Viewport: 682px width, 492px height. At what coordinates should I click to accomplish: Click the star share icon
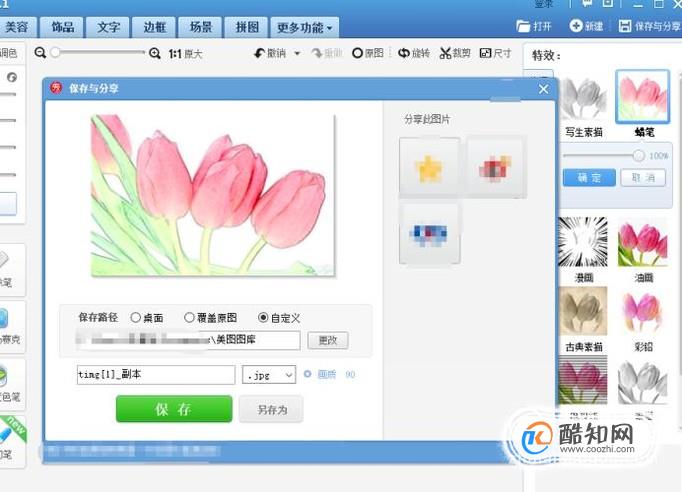coord(429,167)
